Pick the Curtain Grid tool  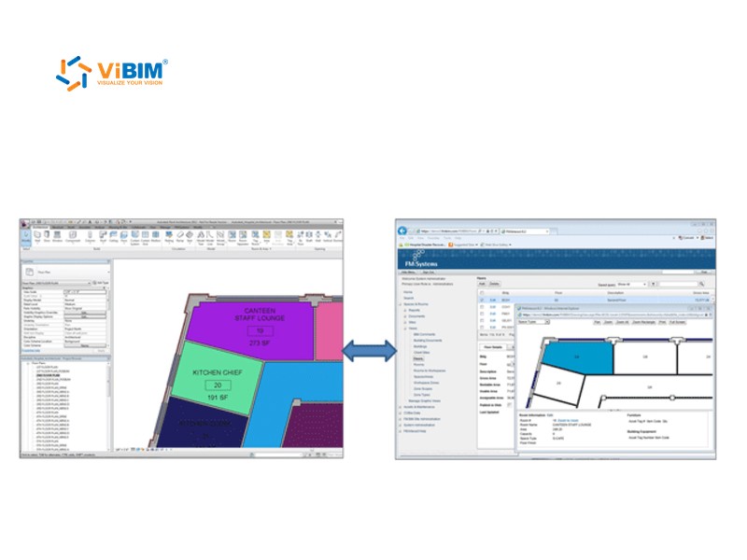point(146,238)
